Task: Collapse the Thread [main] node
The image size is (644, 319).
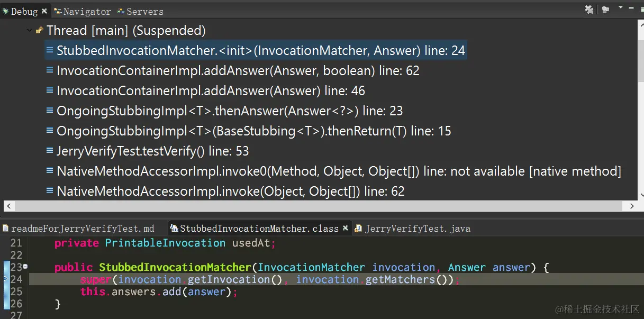Action: click(29, 31)
